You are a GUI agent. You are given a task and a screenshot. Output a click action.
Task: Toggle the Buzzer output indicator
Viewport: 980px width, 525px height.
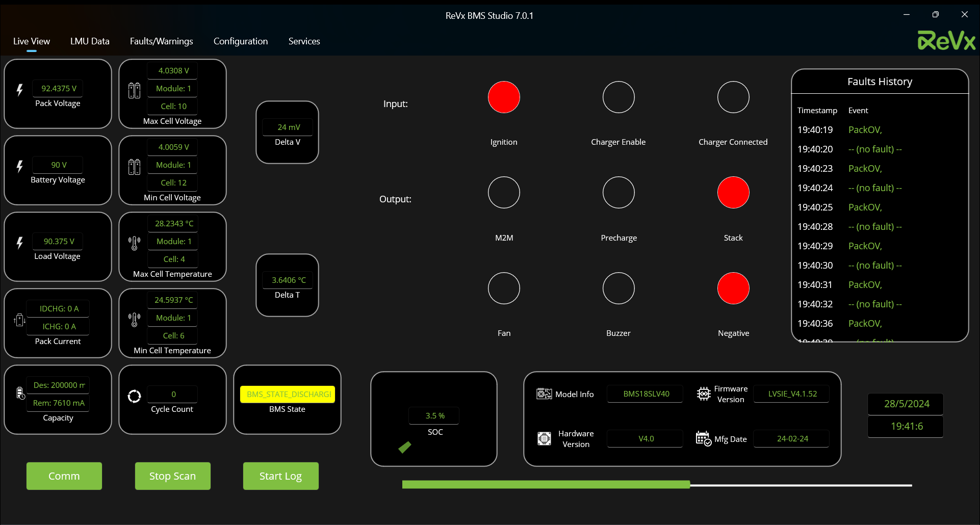point(618,288)
